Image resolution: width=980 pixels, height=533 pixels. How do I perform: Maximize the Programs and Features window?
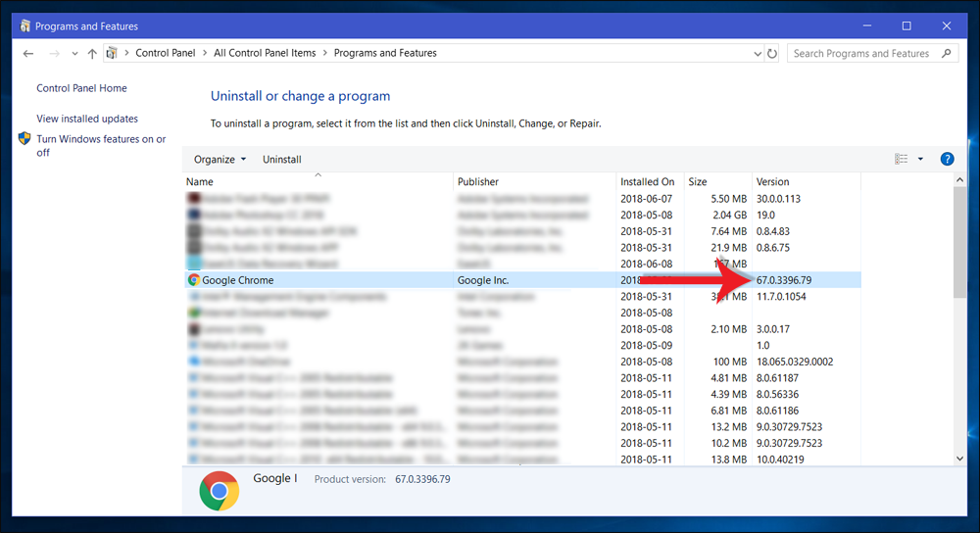(x=906, y=25)
